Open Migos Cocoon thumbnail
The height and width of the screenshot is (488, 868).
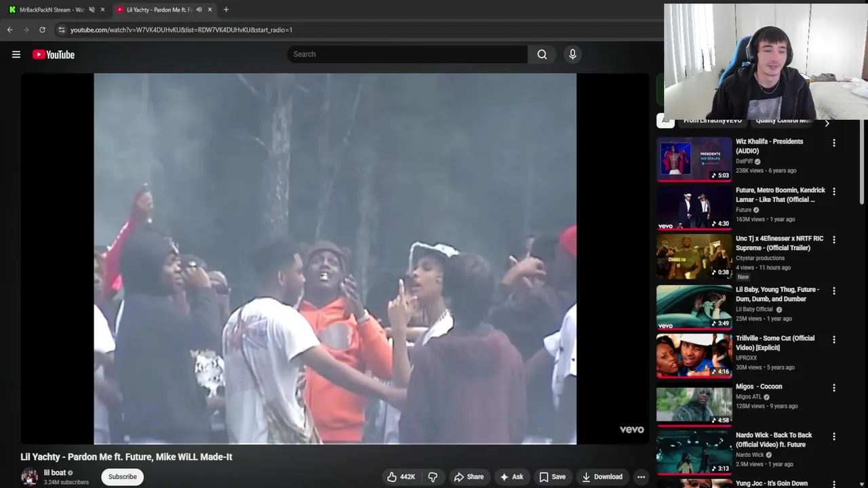(x=694, y=404)
